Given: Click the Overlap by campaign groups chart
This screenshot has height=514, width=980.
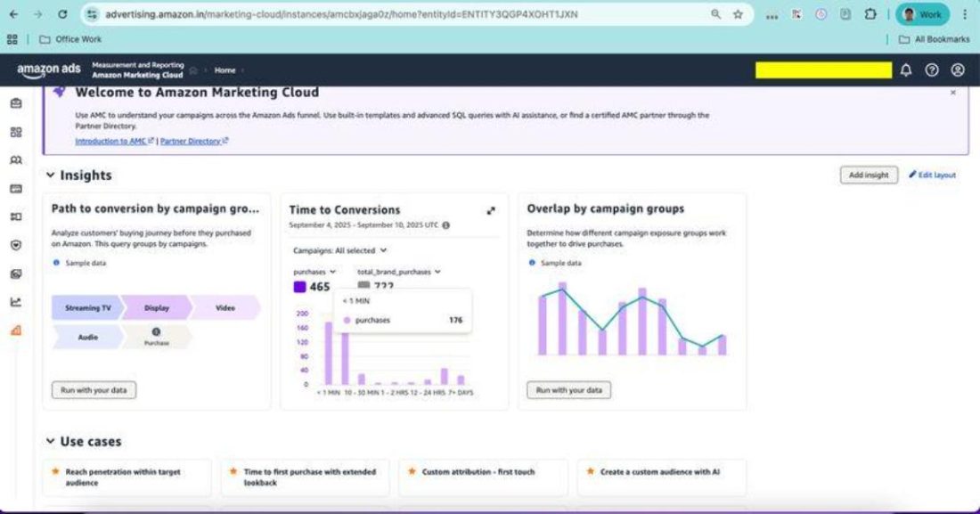Looking at the screenshot, I should pos(632,319).
